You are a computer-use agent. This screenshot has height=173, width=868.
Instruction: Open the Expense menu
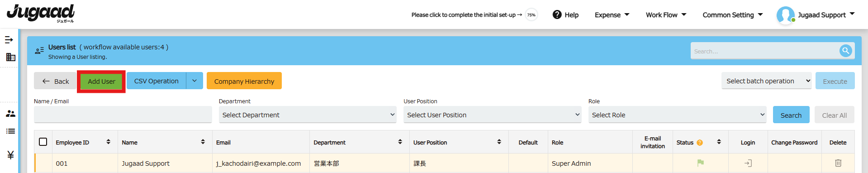[612, 15]
